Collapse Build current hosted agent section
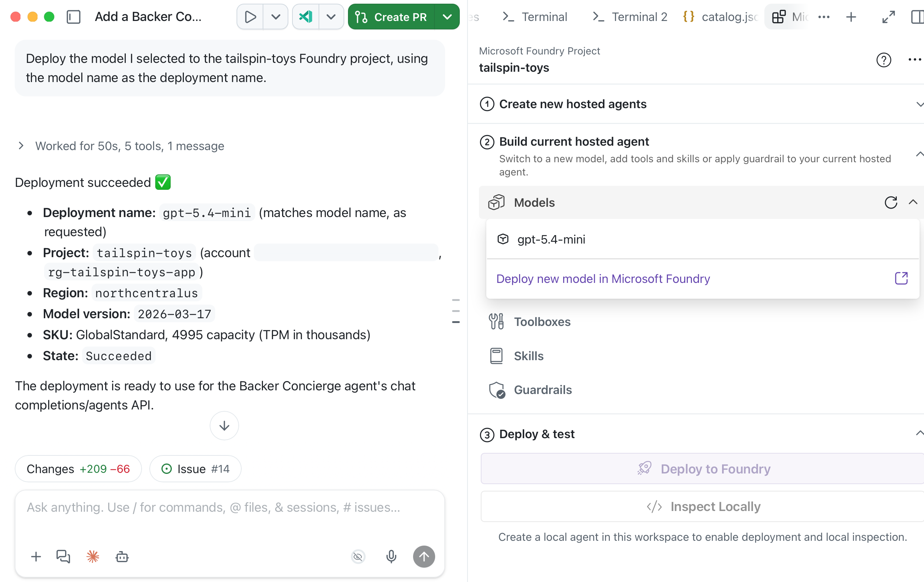The image size is (924, 582). click(920, 154)
